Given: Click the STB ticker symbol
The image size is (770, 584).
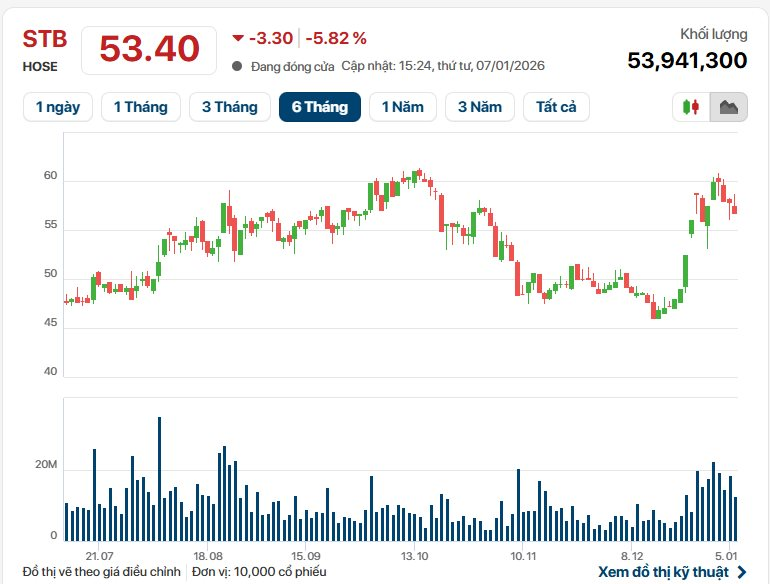Looking at the screenshot, I should point(44,39).
